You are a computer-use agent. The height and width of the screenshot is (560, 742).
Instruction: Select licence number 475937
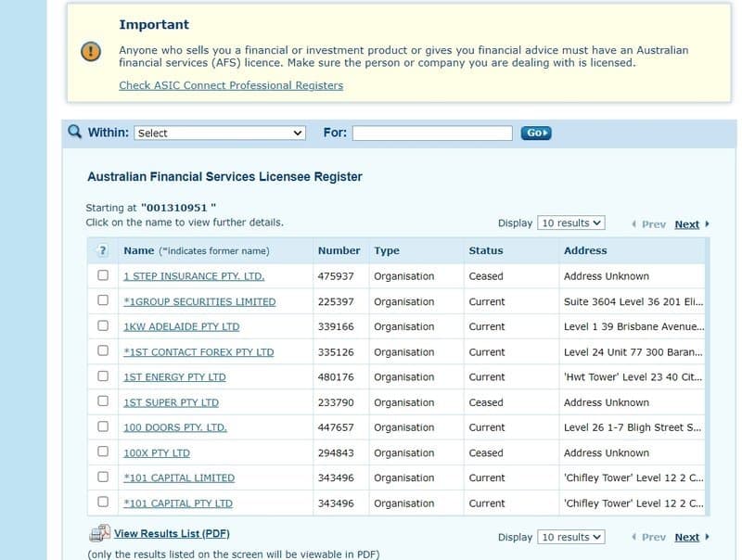(336, 276)
